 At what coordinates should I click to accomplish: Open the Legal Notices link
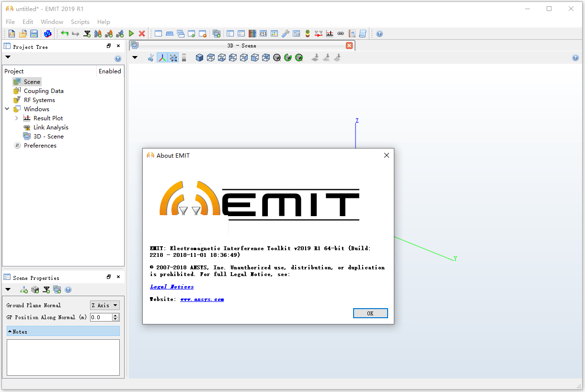coord(172,287)
